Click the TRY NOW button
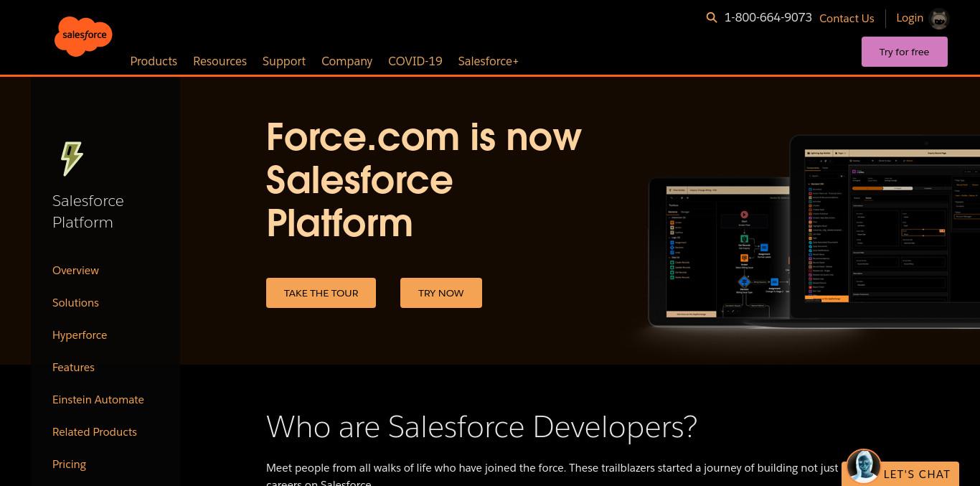This screenshot has width=980, height=486. click(441, 293)
